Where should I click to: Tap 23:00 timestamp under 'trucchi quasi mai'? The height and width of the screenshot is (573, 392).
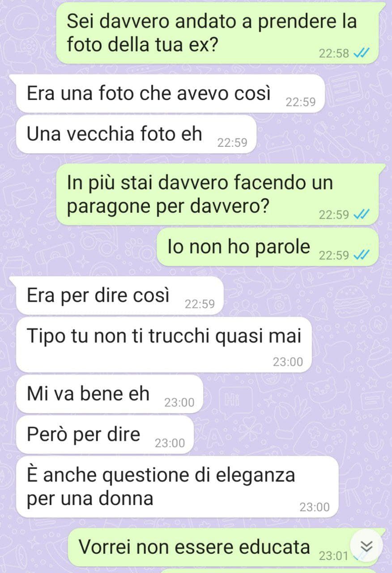288,362
